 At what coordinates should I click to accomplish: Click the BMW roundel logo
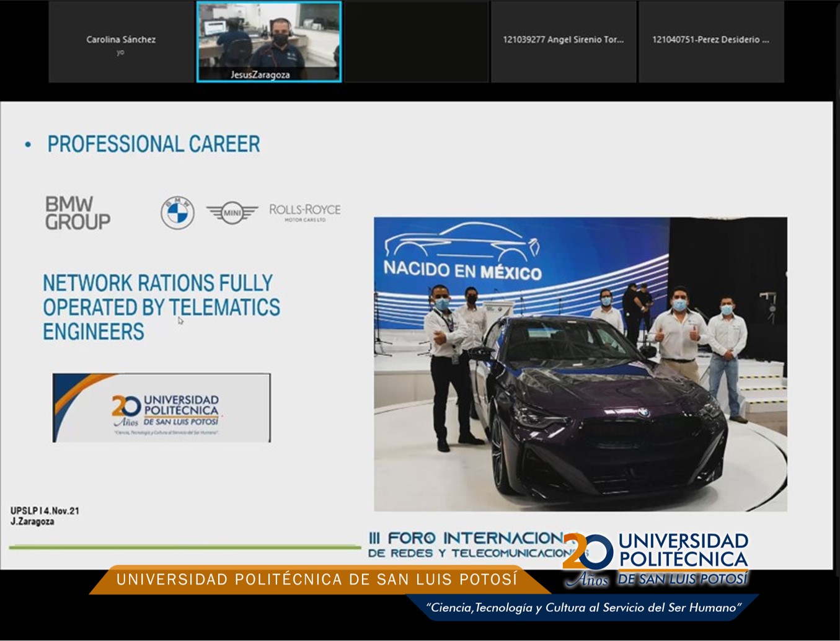point(177,213)
